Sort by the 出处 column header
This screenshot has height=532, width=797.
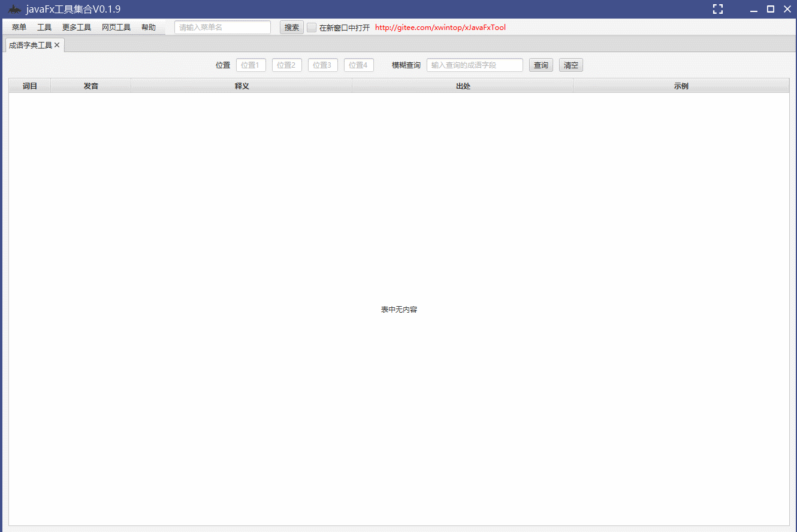pyautogui.click(x=463, y=86)
